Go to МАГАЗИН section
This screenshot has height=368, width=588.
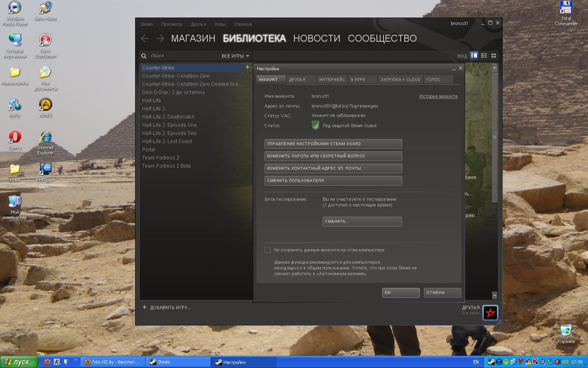tap(193, 38)
